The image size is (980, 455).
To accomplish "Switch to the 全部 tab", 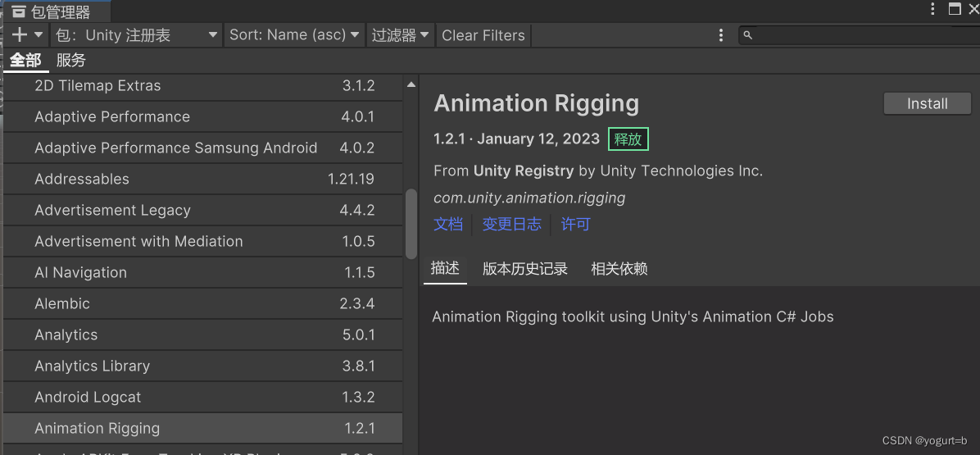I will point(25,61).
